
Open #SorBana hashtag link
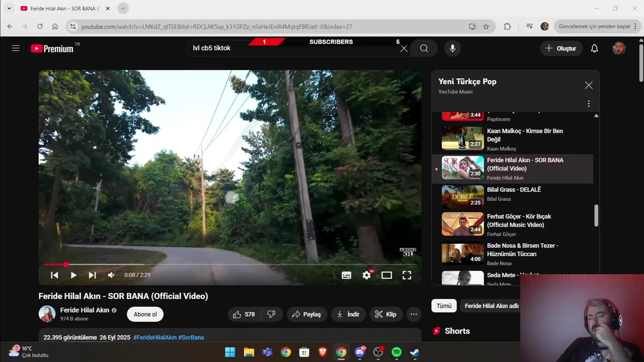[191, 337]
